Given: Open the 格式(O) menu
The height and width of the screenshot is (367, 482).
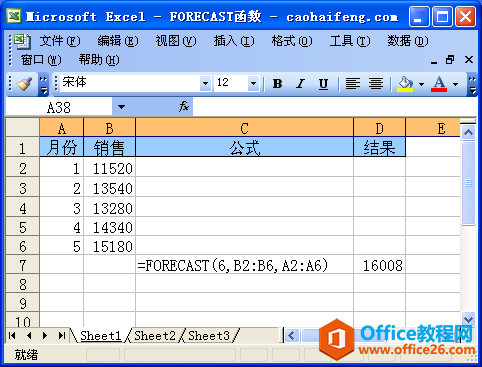Looking at the screenshot, I should [x=292, y=41].
